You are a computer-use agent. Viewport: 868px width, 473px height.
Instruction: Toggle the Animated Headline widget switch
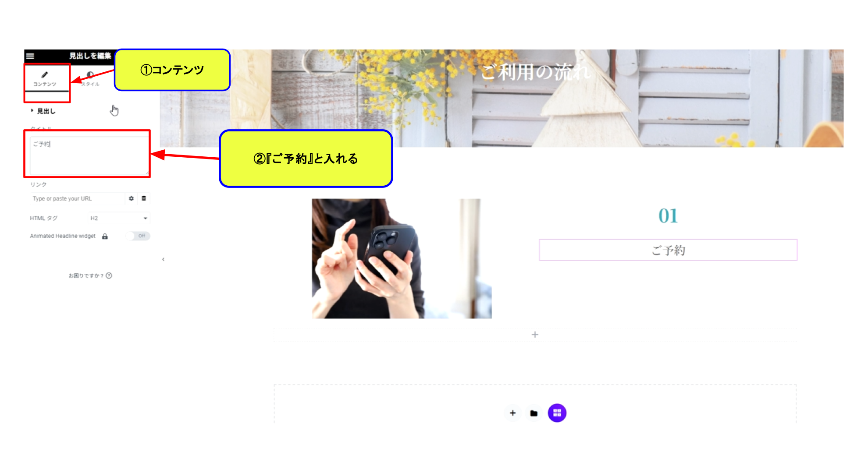(139, 236)
